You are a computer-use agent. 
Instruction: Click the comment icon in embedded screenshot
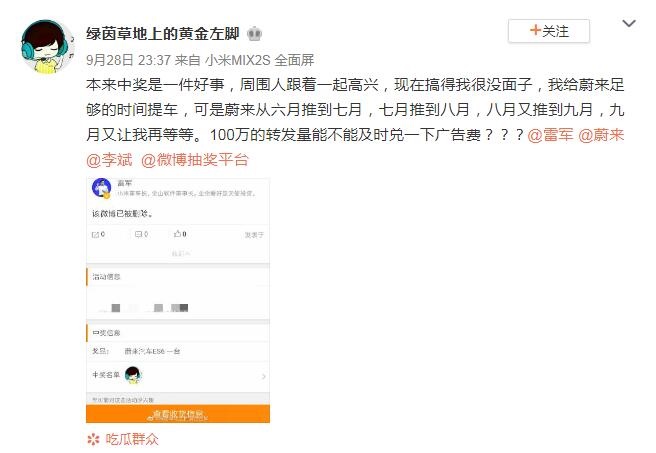coord(138,234)
